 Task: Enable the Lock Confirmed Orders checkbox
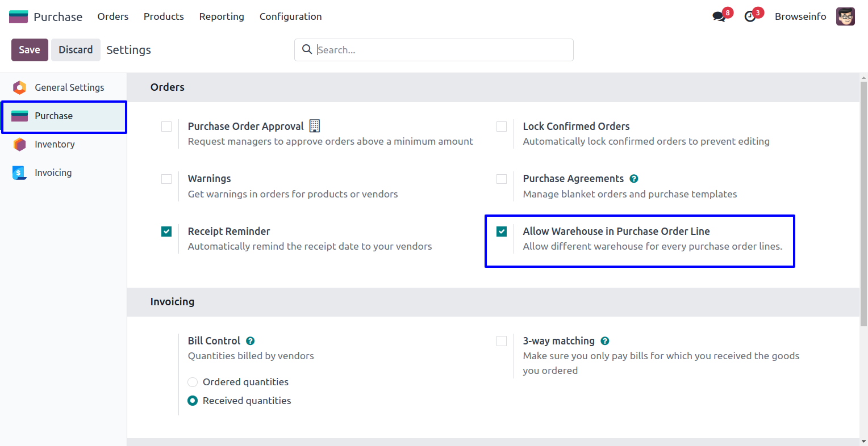[502, 127]
